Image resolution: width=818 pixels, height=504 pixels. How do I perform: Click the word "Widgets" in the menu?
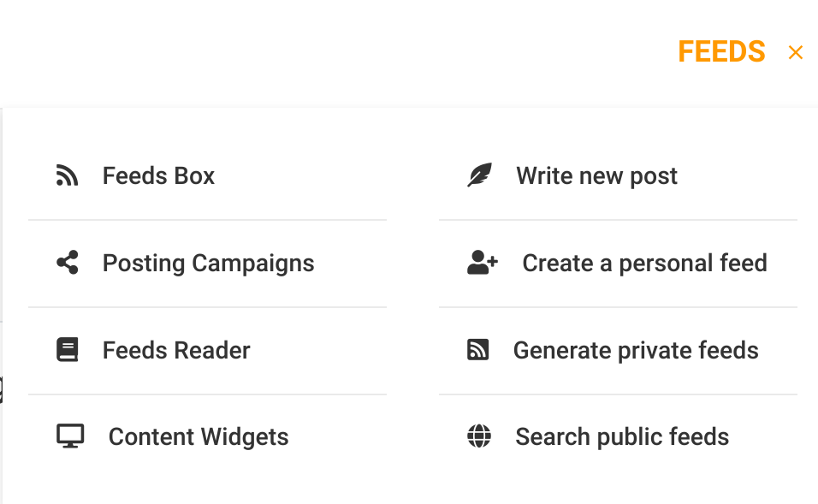pyautogui.click(x=244, y=437)
